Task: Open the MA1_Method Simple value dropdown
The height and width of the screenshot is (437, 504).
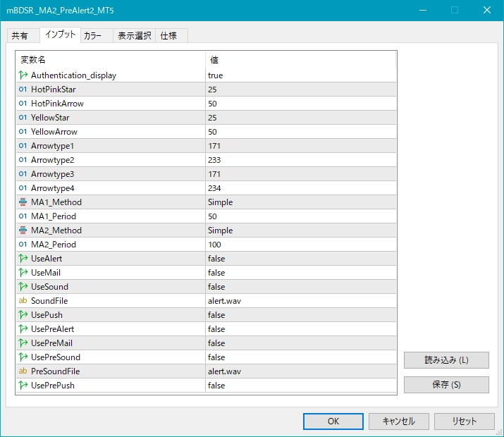Action: tap(300, 202)
